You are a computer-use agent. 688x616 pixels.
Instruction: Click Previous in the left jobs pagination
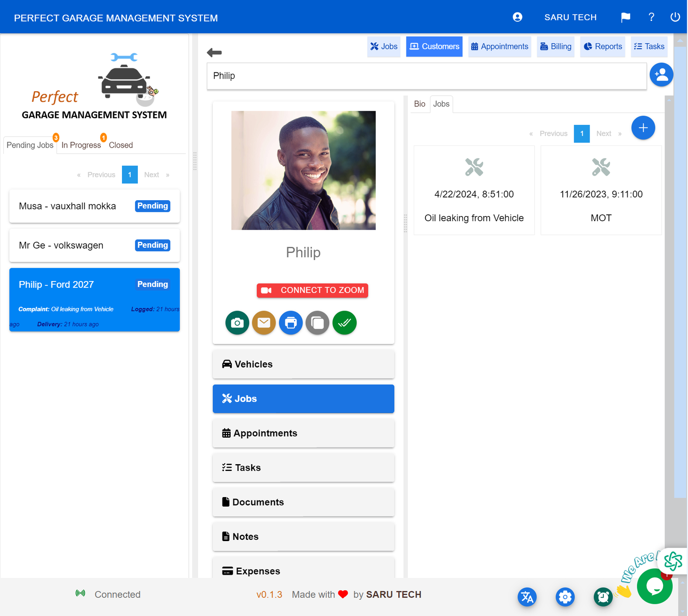click(101, 175)
